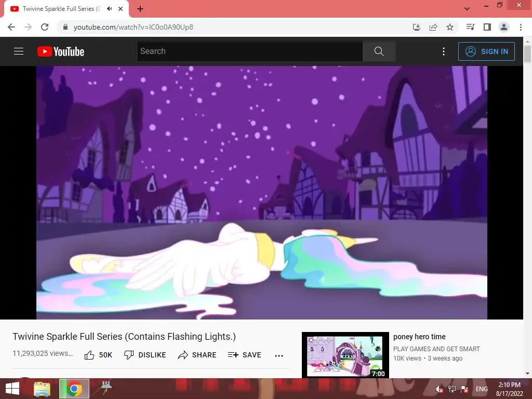The height and width of the screenshot is (399, 532).
Task: Open the Windows Start menu
Action: coord(12,389)
